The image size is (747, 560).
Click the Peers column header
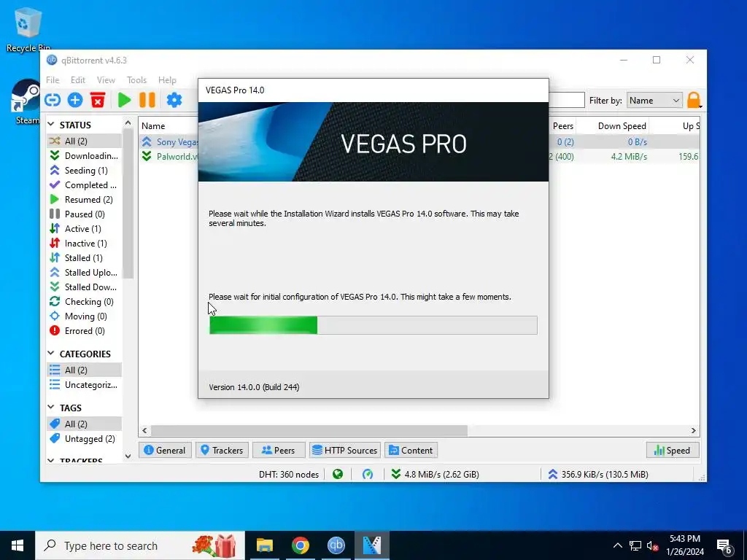pyautogui.click(x=562, y=125)
